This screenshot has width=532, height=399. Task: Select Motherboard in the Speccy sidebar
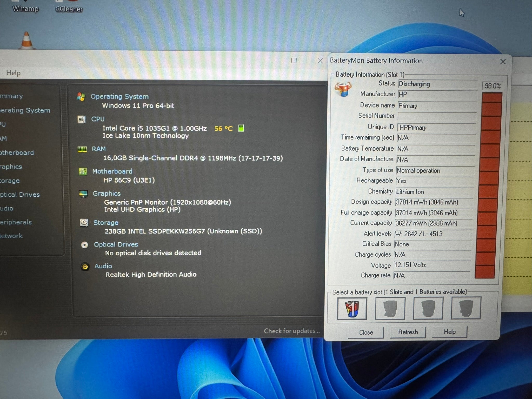[17, 153]
